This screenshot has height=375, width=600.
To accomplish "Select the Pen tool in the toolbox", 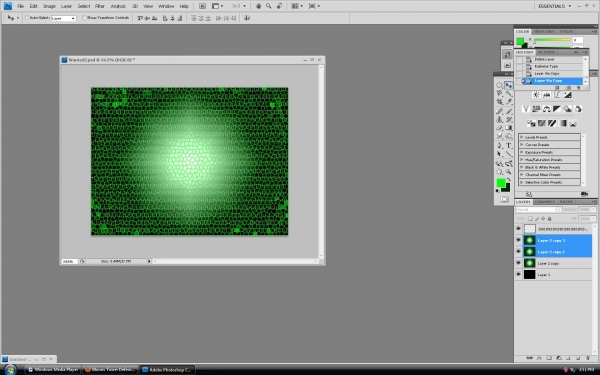I will 499,145.
